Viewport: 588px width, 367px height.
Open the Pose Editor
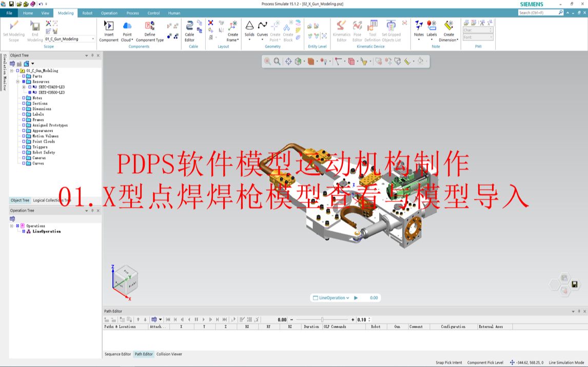pyautogui.click(x=356, y=30)
